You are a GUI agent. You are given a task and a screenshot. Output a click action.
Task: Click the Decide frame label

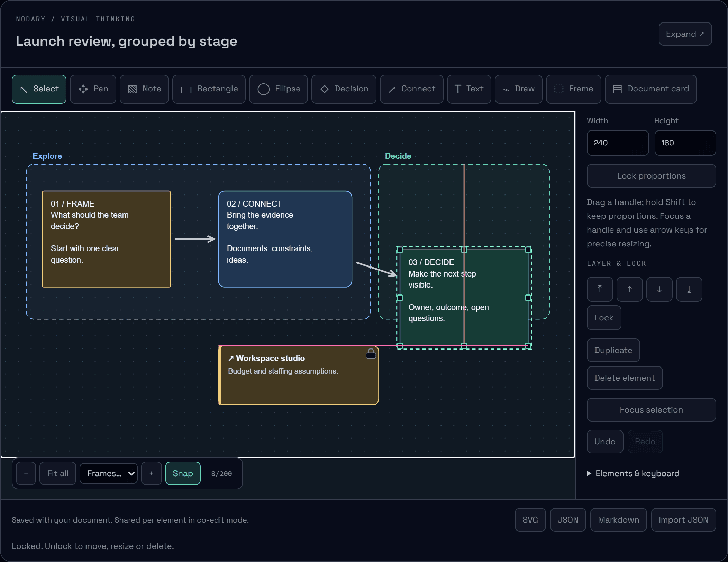398,156
